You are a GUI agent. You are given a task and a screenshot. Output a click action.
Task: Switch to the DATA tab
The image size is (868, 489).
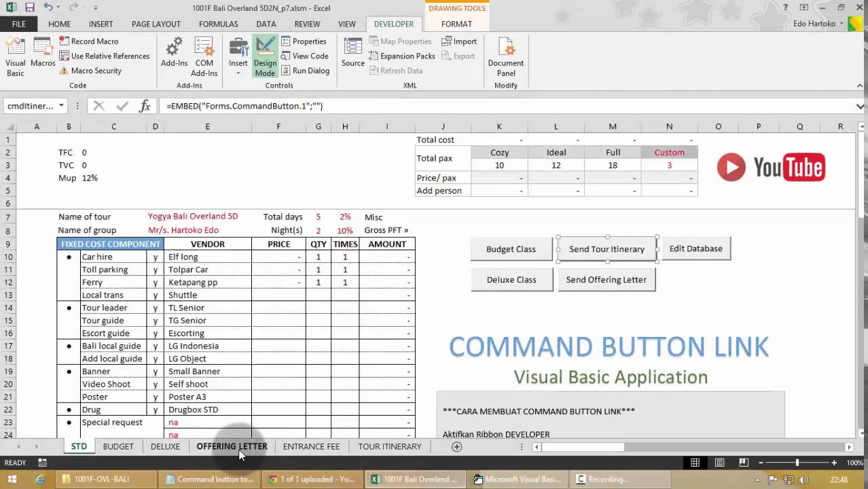point(266,24)
